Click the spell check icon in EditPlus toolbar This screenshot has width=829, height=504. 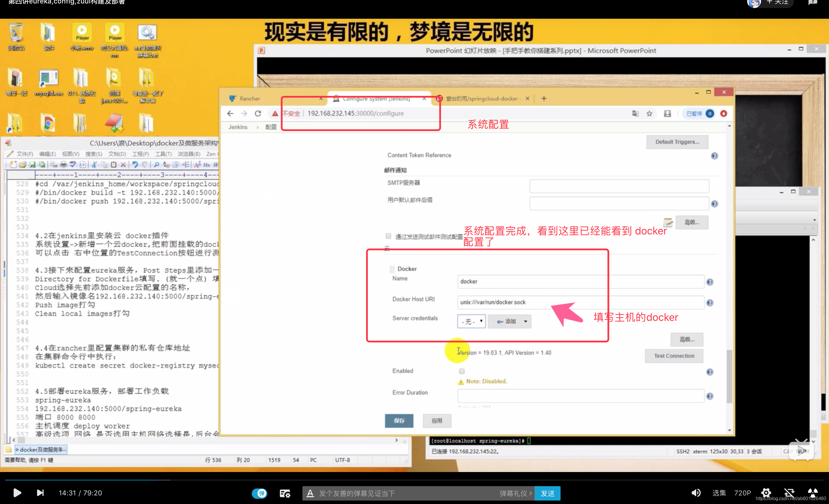pyautogui.click(x=73, y=164)
